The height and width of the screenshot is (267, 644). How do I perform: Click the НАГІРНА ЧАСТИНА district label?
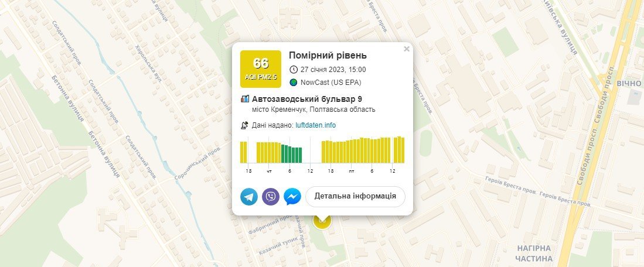coord(534,253)
